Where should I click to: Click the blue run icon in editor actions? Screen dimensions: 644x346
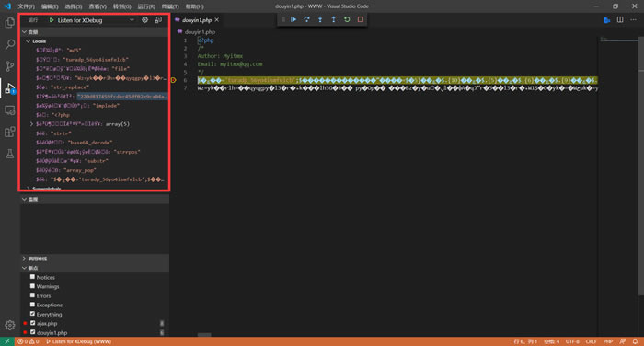tap(606, 20)
